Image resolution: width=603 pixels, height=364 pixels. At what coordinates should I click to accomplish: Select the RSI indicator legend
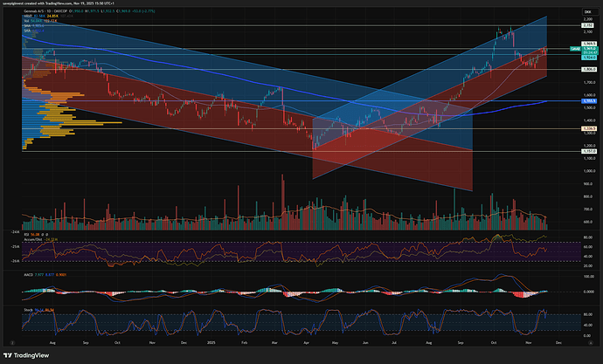click(27, 235)
